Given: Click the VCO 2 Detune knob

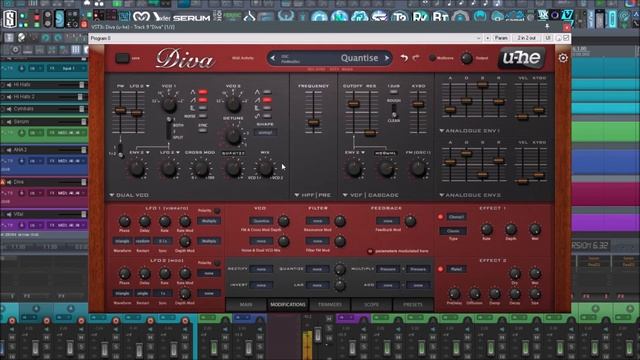Looking at the screenshot, I should tap(233, 137).
